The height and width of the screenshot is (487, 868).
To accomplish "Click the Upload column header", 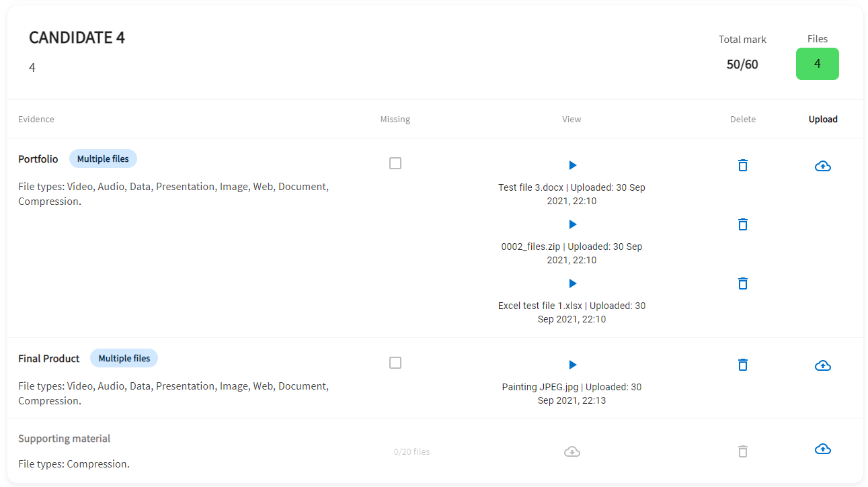I will pos(823,120).
